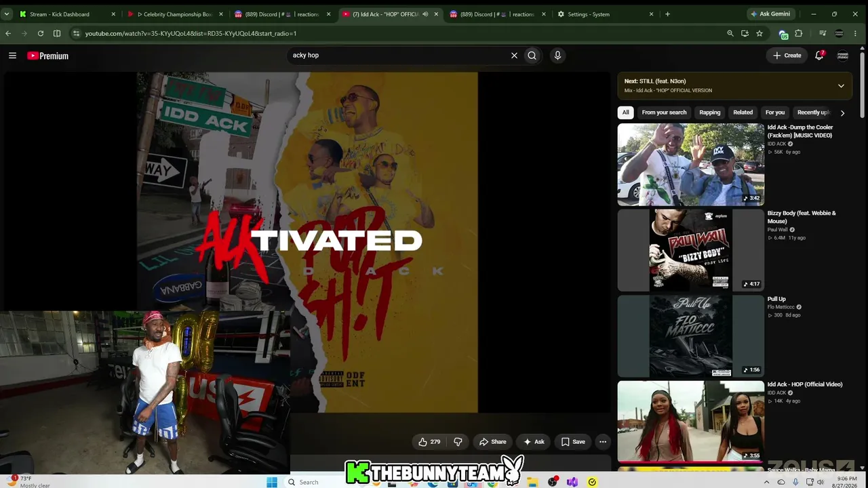Bookmark this page with the star
This screenshot has width=868, height=488.
759,33
